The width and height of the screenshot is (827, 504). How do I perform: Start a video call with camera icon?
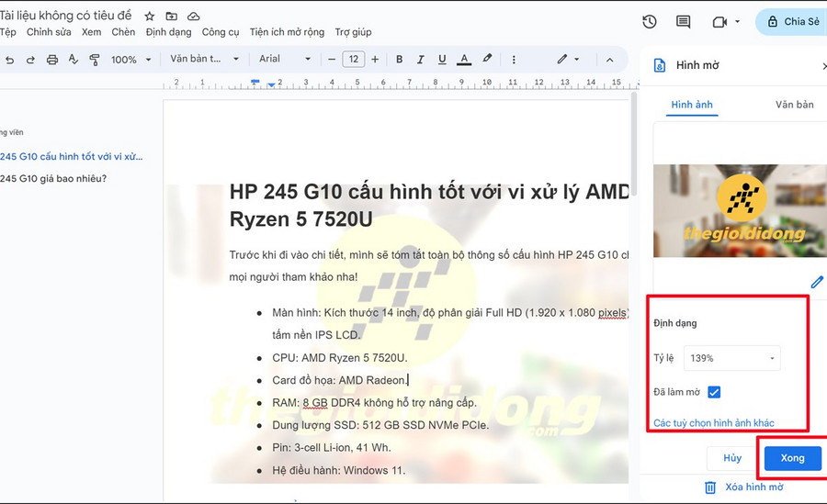point(719,22)
